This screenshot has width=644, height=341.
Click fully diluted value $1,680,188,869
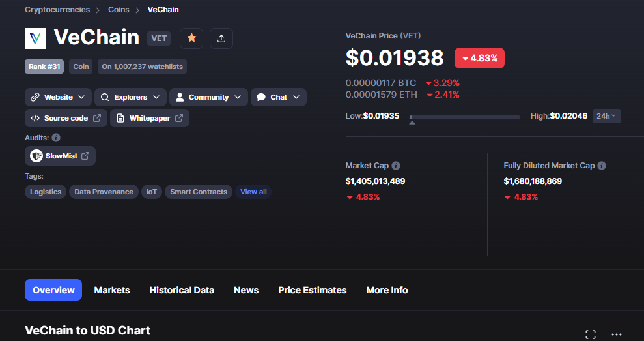click(x=533, y=181)
